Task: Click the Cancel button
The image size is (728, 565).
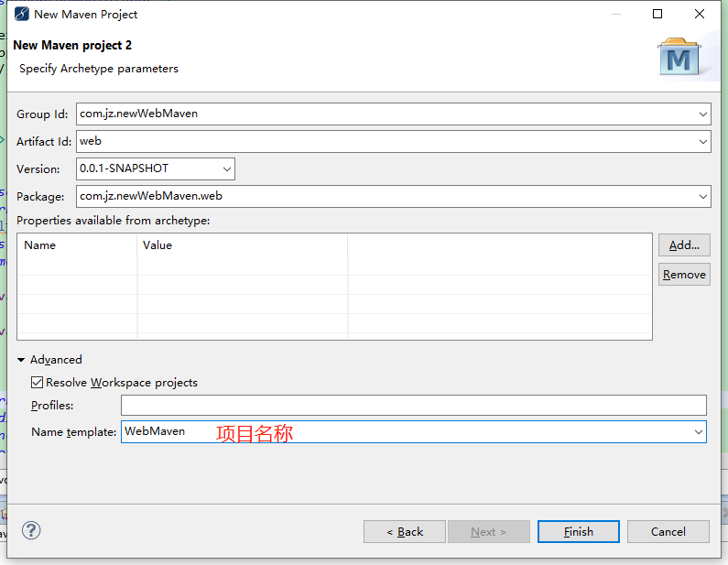Action: [668, 531]
